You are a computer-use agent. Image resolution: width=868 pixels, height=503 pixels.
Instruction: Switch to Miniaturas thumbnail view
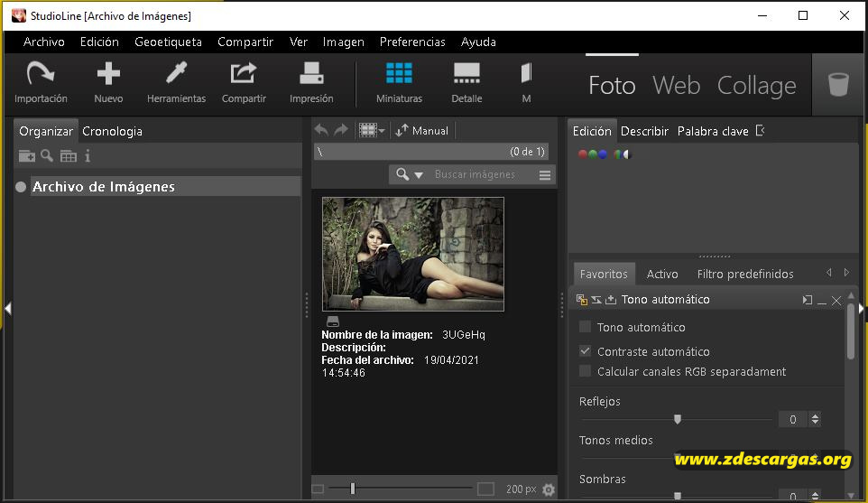399,73
